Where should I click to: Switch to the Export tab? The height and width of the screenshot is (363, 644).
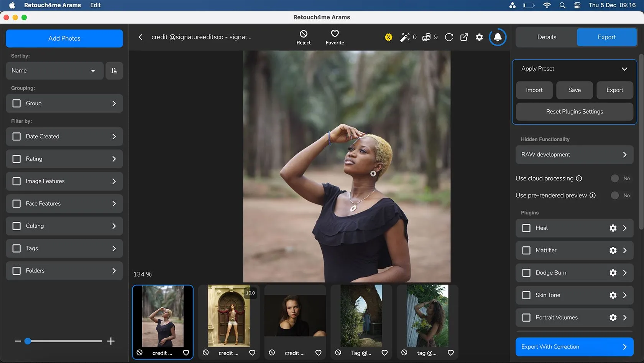click(x=606, y=37)
